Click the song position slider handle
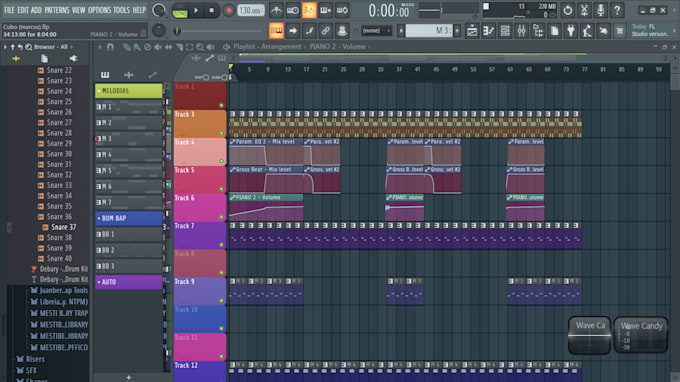Viewport: 680px width, 382px height. pos(177,31)
